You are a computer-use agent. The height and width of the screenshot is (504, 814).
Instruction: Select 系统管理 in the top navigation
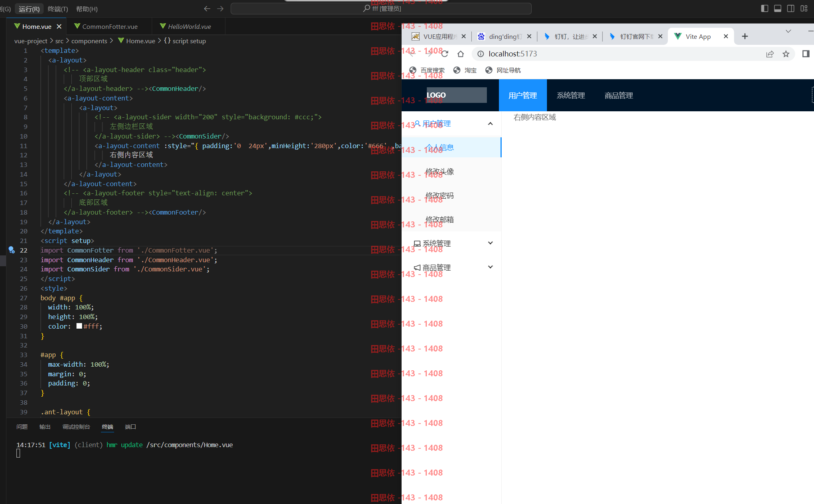click(x=571, y=95)
